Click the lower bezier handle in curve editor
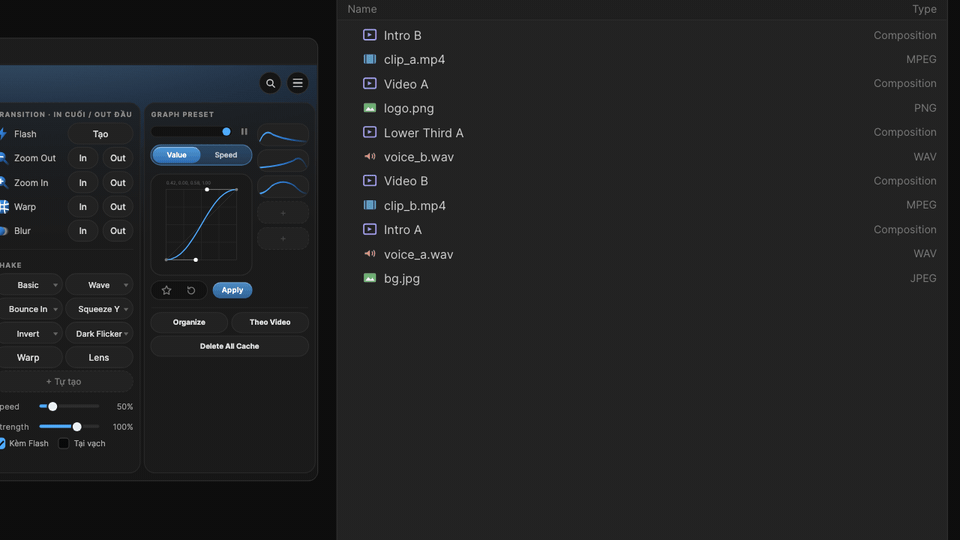Screen dimensions: 960x540 click(x=196, y=260)
